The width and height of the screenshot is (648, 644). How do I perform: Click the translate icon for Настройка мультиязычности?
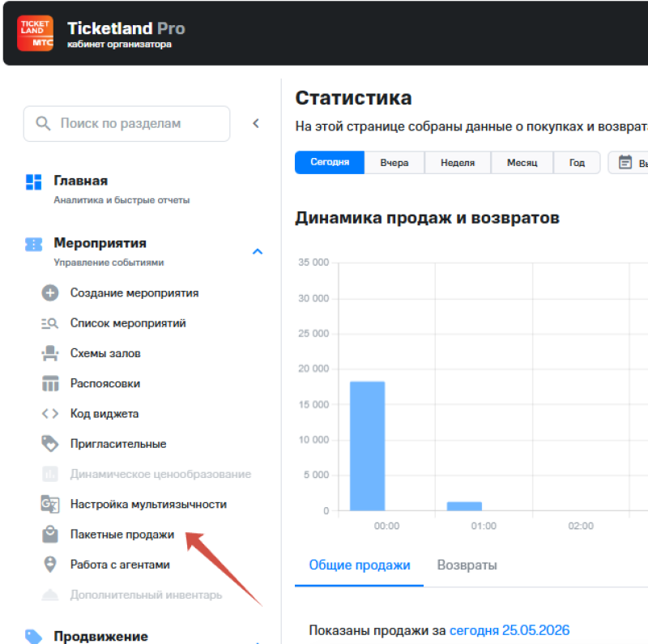[50, 505]
